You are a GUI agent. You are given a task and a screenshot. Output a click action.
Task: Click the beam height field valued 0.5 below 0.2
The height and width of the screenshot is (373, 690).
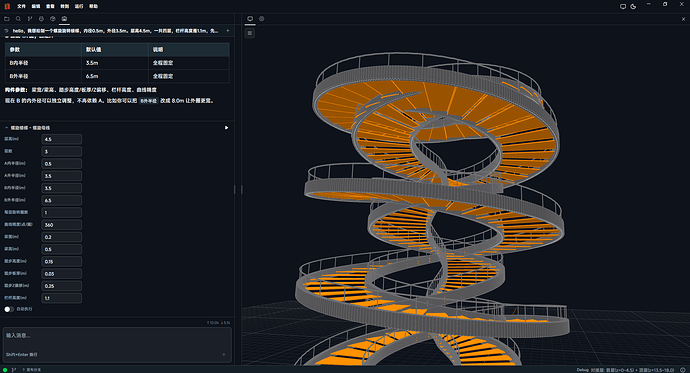[x=62, y=249]
